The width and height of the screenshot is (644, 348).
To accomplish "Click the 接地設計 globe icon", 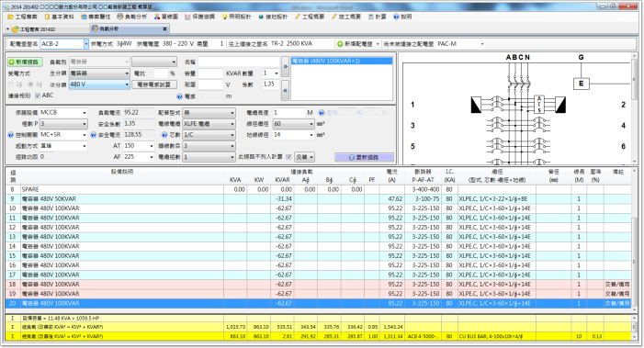I will pyautogui.click(x=261, y=17).
